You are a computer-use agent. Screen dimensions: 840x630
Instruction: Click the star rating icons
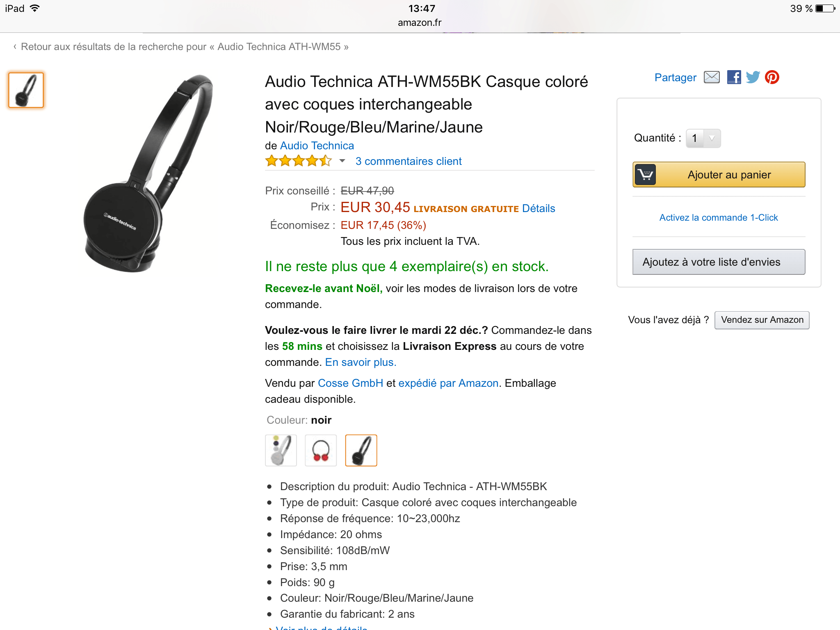(x=298, y=161)
